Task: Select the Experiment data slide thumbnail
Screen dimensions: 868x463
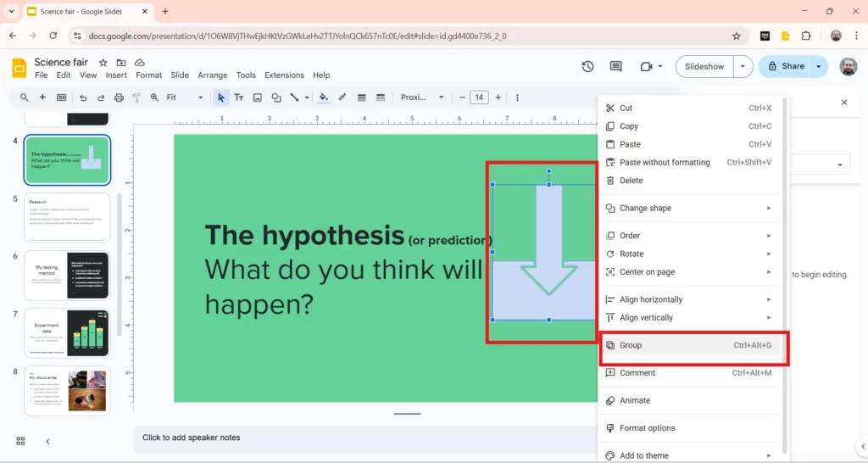Action: 67,333
